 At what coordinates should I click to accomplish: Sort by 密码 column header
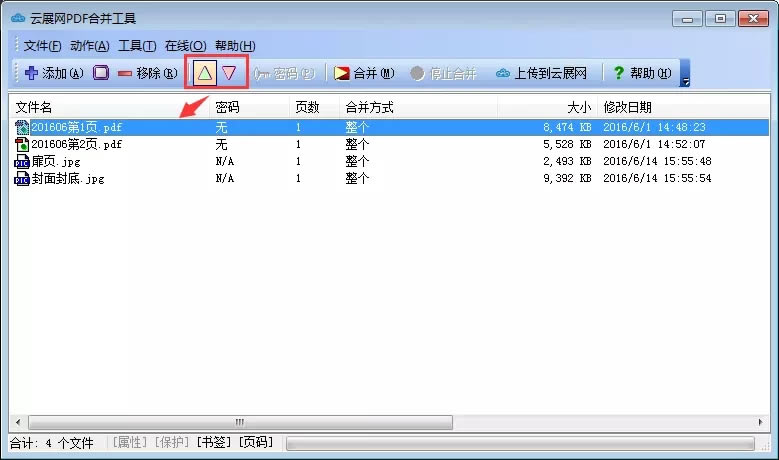coord(249,107)
